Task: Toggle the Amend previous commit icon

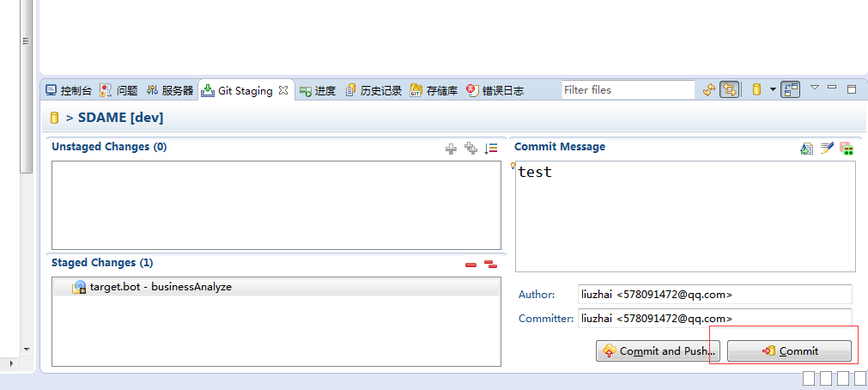Action: 806,149
